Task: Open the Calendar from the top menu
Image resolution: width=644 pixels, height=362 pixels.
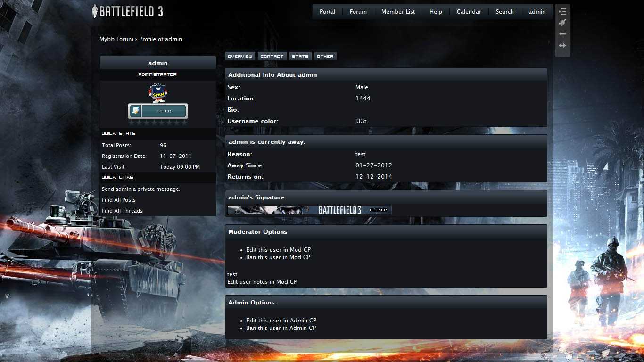Action: coord(469,12)
